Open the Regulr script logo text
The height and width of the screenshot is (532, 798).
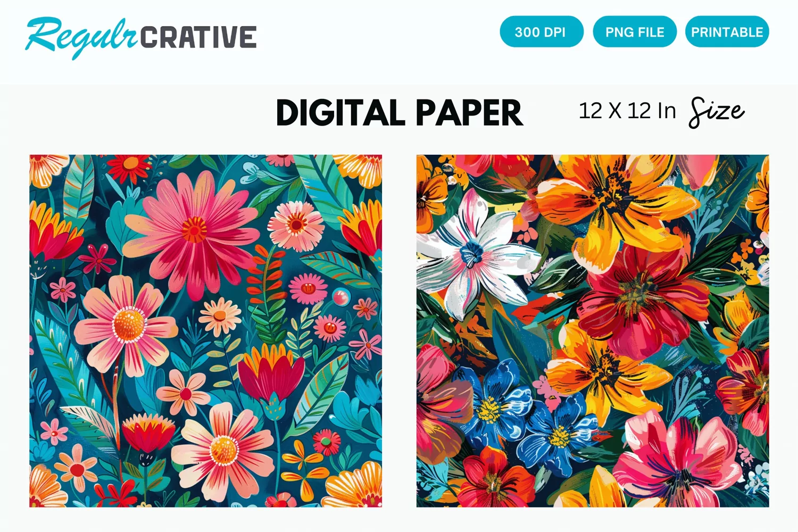point(81,36)
